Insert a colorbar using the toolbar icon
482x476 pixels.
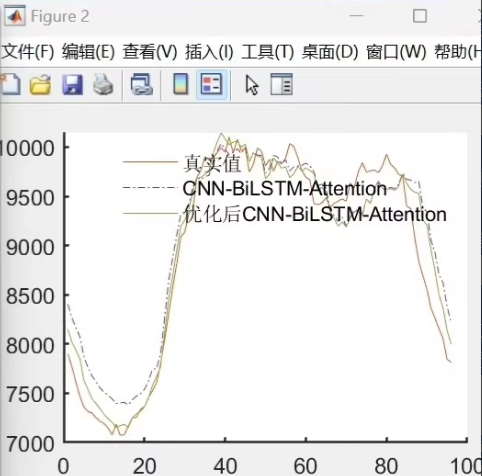[181, 84]
